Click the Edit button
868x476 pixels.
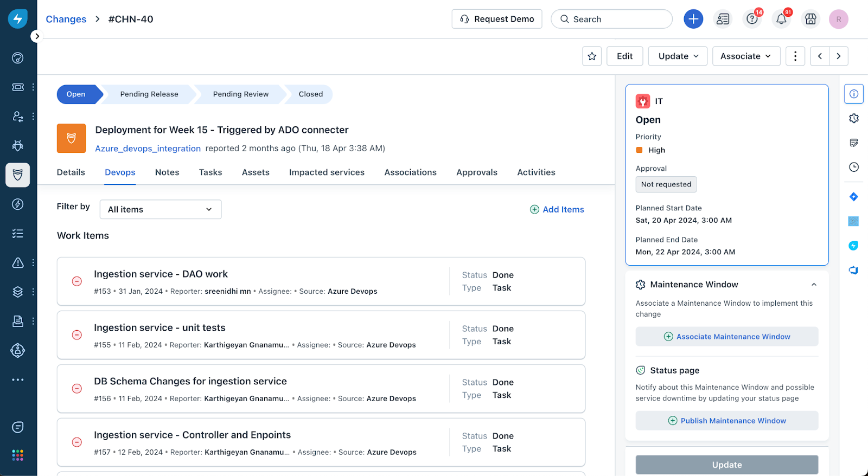pos(625,56)
